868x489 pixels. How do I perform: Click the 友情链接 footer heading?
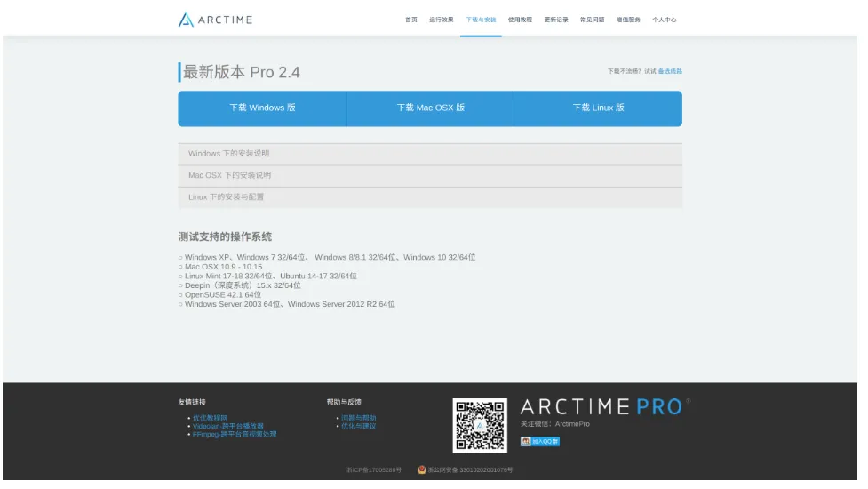point(192,402)
